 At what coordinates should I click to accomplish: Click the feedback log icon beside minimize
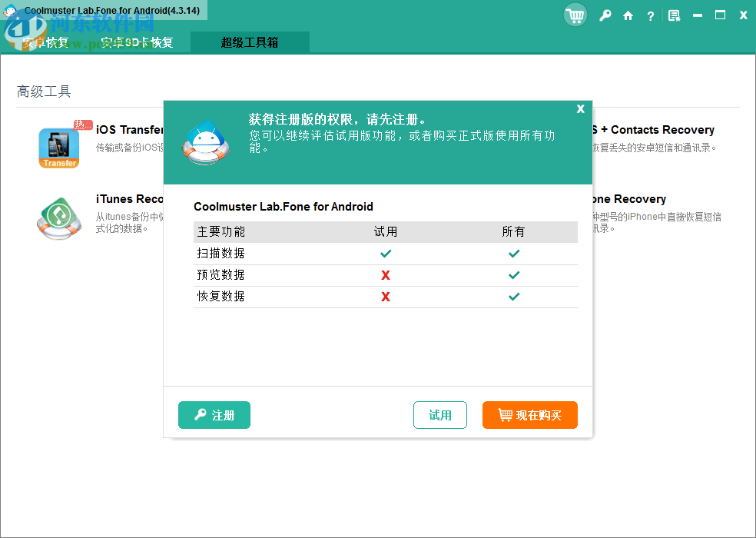674,15
